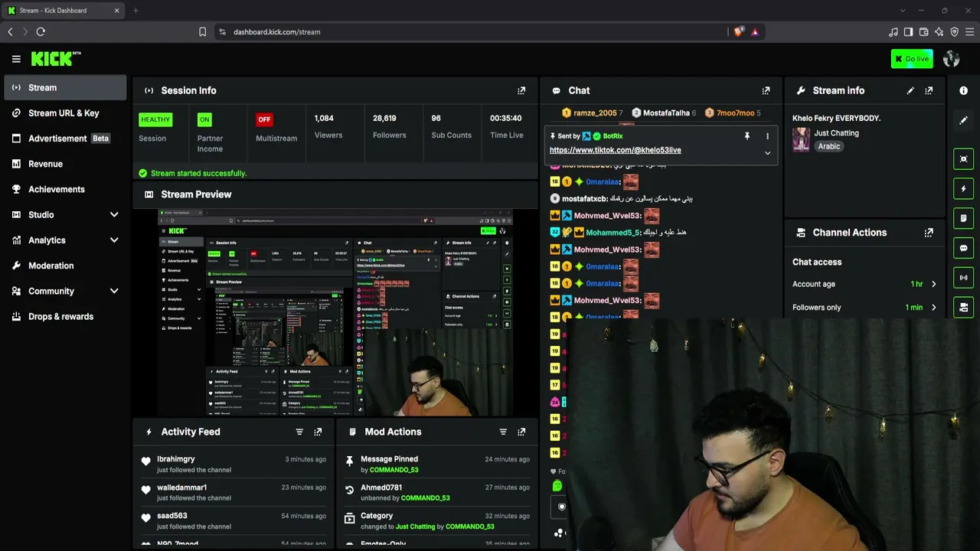Open the hamburger menu beside the Kick logo

(x=16, y=59)
